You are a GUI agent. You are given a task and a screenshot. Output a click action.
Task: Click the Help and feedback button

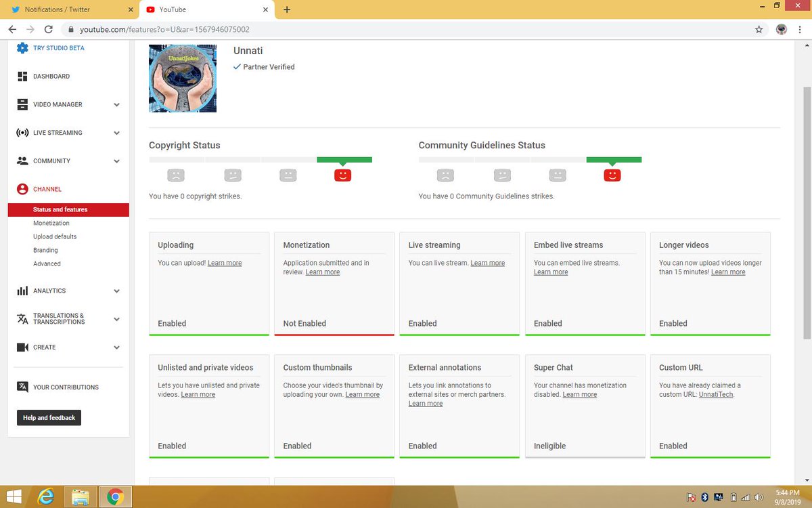click(49, 418)
